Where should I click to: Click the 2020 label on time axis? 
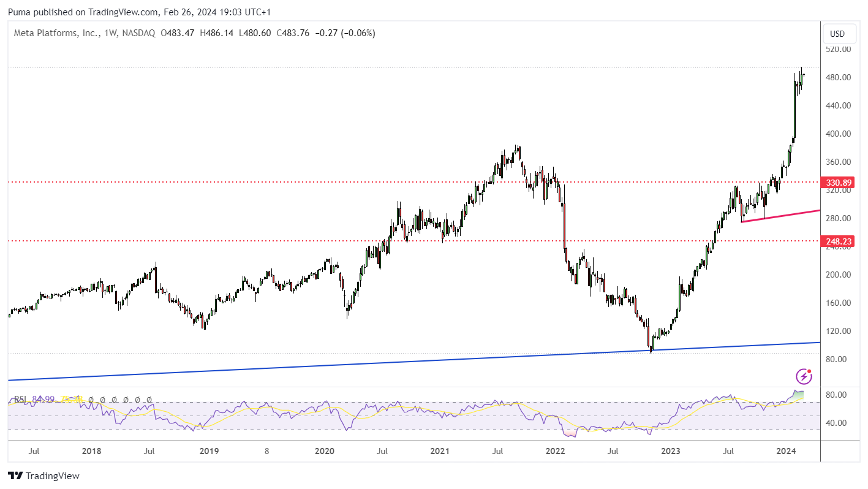(324, 452)
